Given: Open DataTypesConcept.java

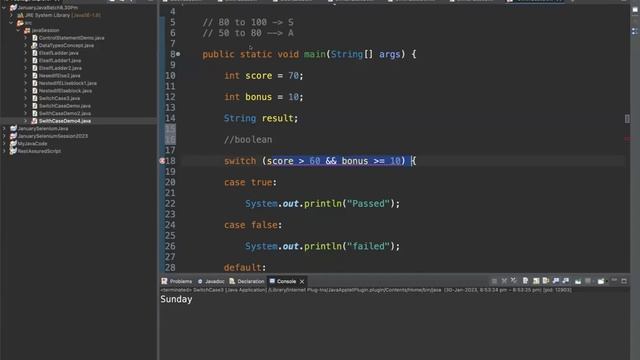Looking at the screenshot, I should click(66, 45).
